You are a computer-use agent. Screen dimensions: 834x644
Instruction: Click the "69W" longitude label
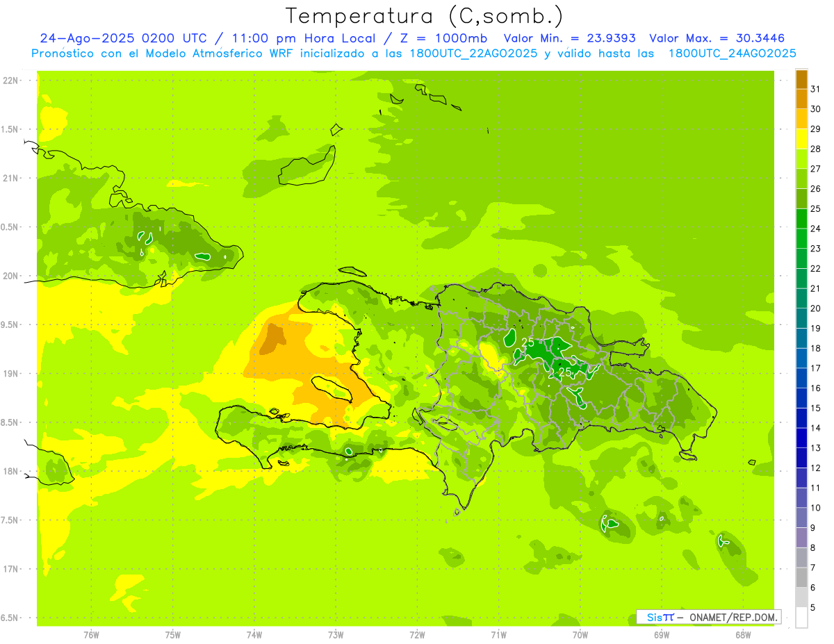point(662,634)
